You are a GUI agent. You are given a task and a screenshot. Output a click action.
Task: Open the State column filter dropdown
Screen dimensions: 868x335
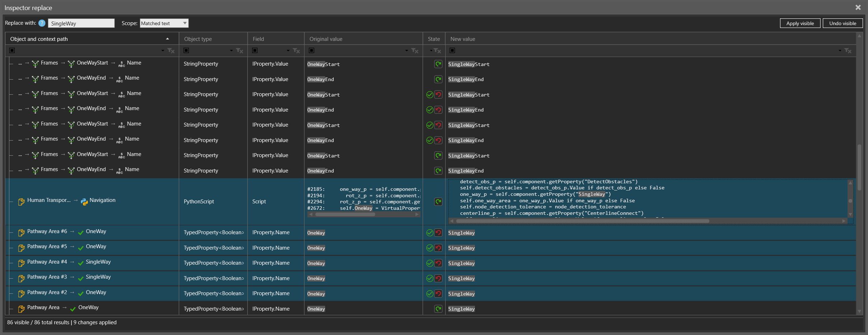pyautogui.click(x=431, y=51)
